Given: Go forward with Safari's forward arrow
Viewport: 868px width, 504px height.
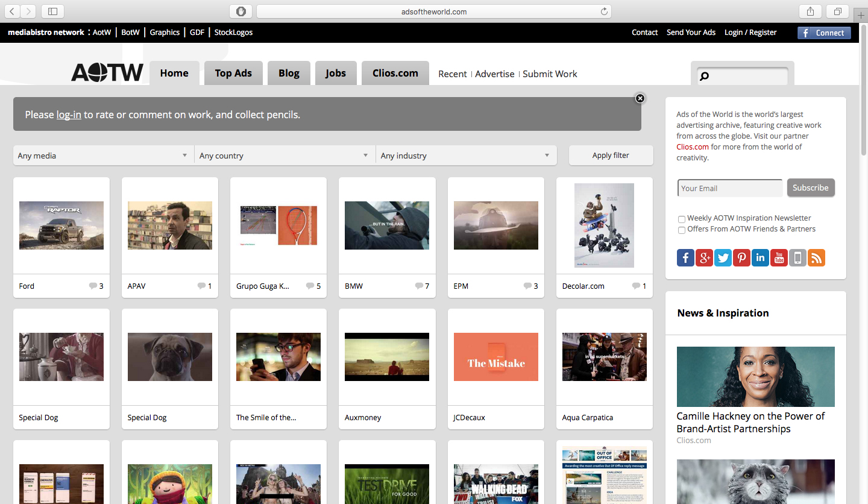Looking at the screenshot, I should [28, 11].
